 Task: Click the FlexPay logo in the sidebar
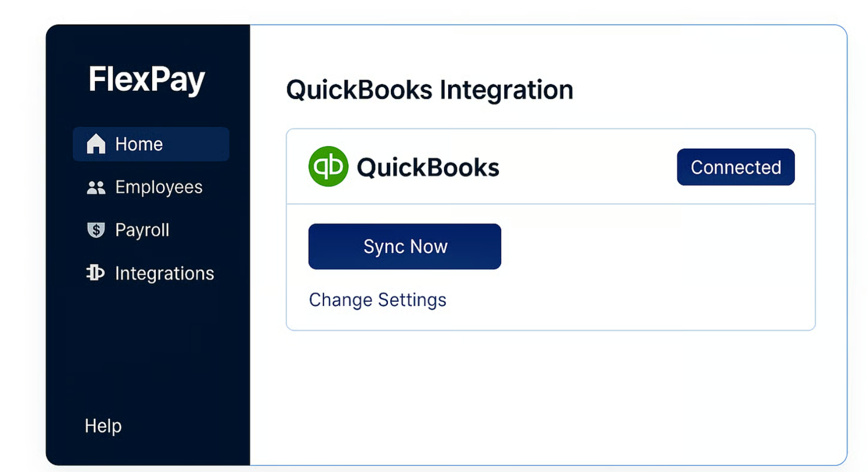pyautogui.click(x=146, y=79)
